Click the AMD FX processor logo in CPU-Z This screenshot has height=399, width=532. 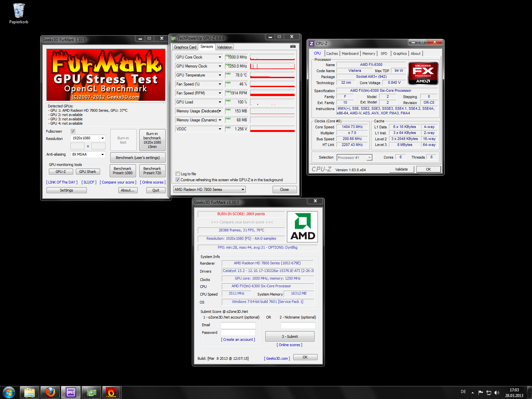click(423, 73)
